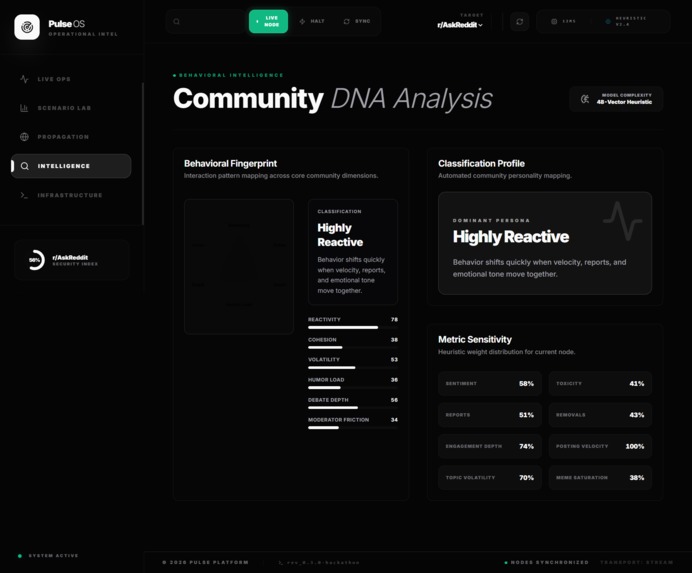The image size is (692, 573).
Task: Click the Metric Sensitivity heading
Action: [475, 339]
